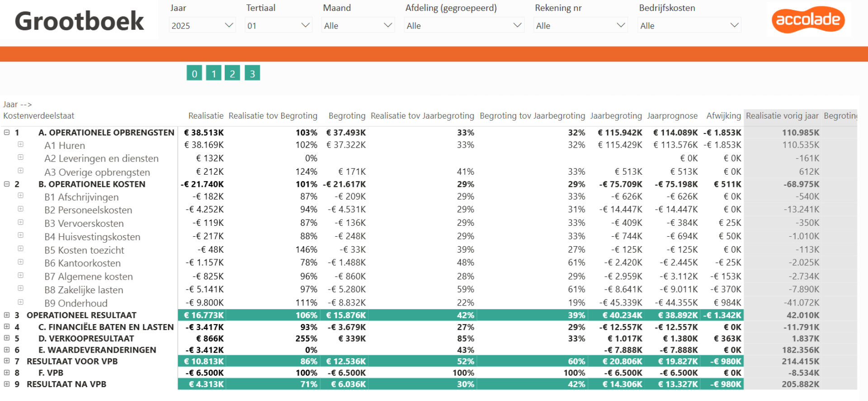Collapse row 1 Operationele opbrengsten
Screen dimensions: 868x401
point(7,133)
